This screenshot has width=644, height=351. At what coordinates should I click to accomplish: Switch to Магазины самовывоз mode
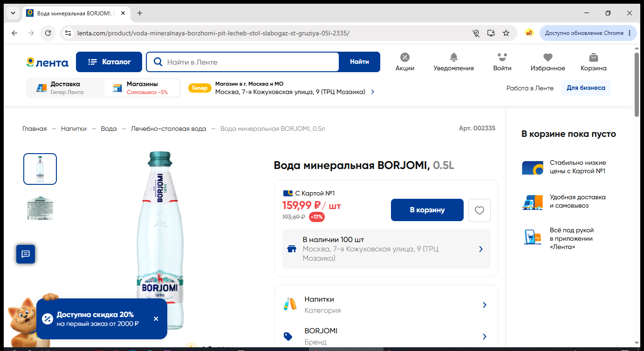142,88
